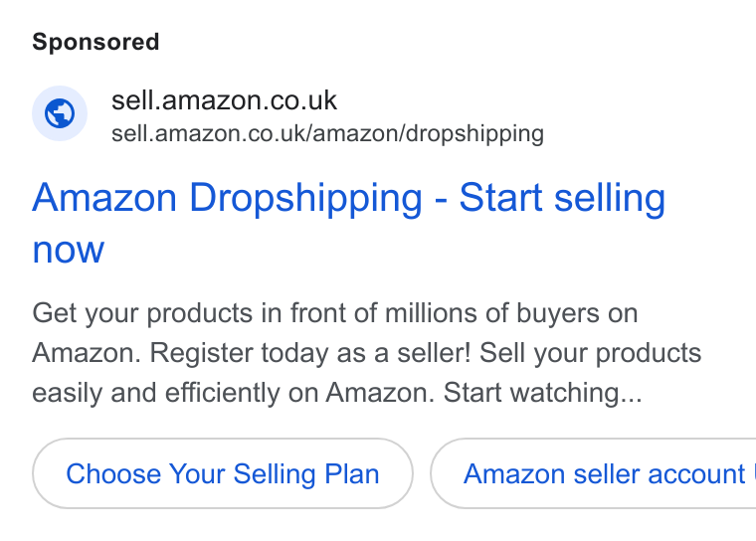756x541 pixels.
Task: Click the dropshipping path segment in the URL
Action: (x=474, y=134)
